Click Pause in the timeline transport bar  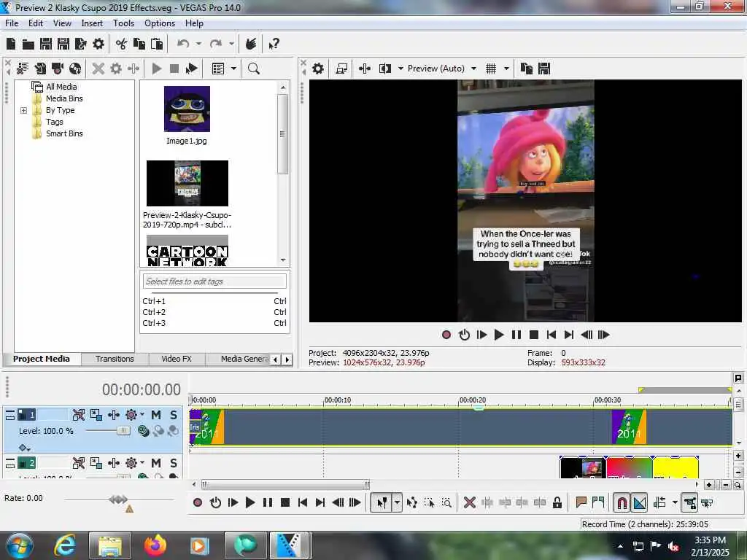click(x=268, y=502)
